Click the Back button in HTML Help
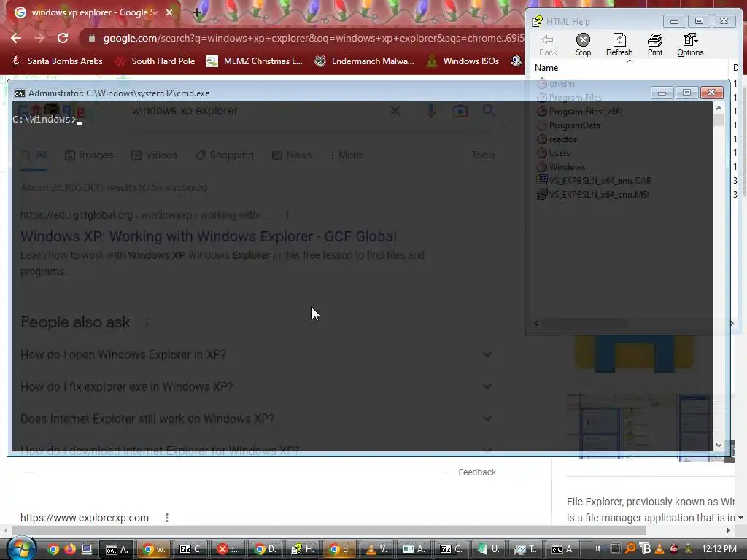Image resolution: width=747 pixels, height=560 pixels. [548, 45]
